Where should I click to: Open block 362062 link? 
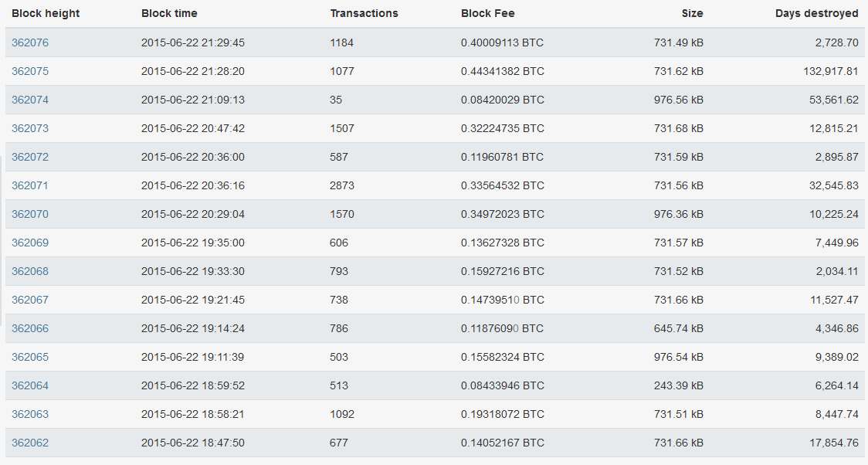pyautogui.click(x=30, y=443)
